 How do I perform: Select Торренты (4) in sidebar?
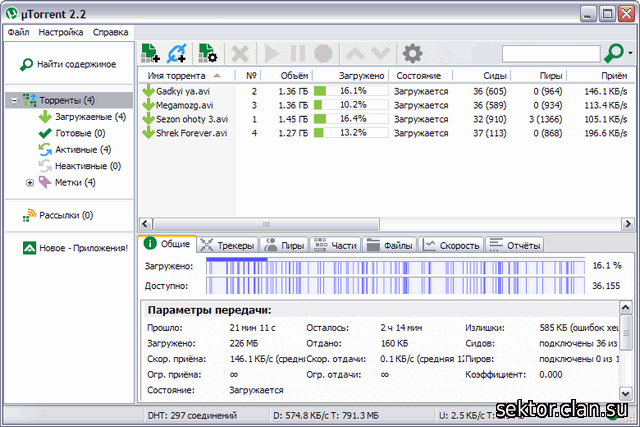tap(67, 100)
